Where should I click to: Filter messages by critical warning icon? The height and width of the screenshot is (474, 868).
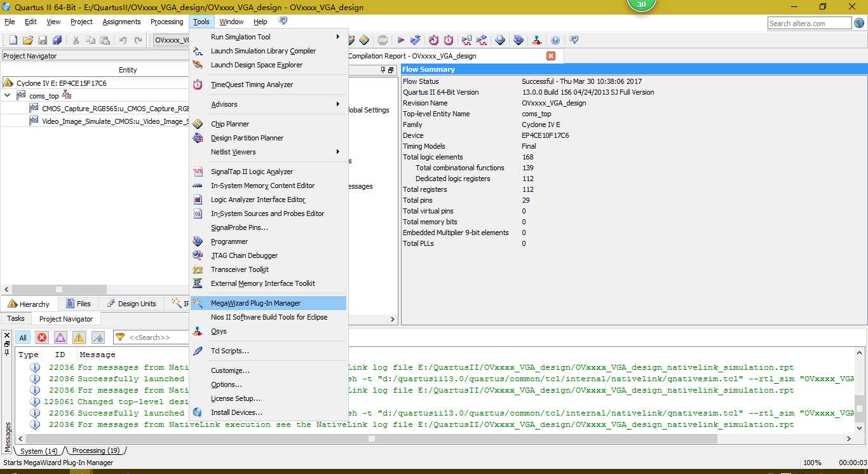60,337
